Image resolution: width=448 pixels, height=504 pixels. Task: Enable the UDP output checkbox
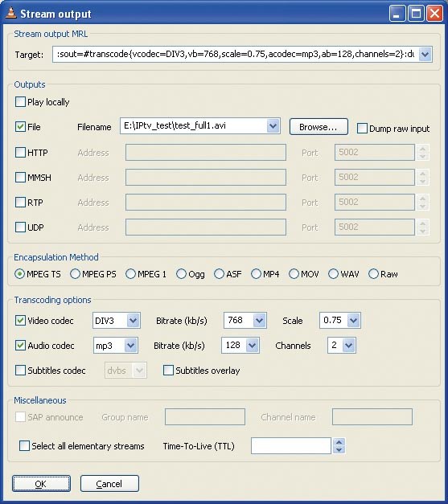point(20,227)
